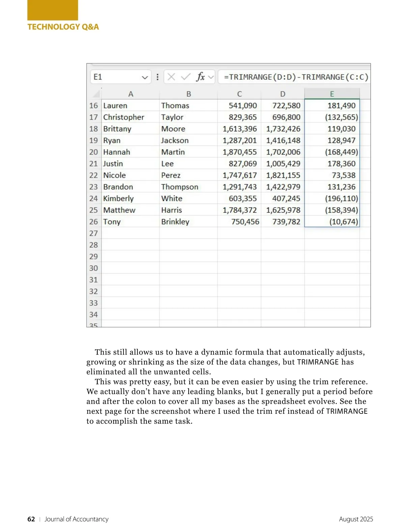
Task: Expand the dropdown next to fx icon
Action: [x=211, y=77]
